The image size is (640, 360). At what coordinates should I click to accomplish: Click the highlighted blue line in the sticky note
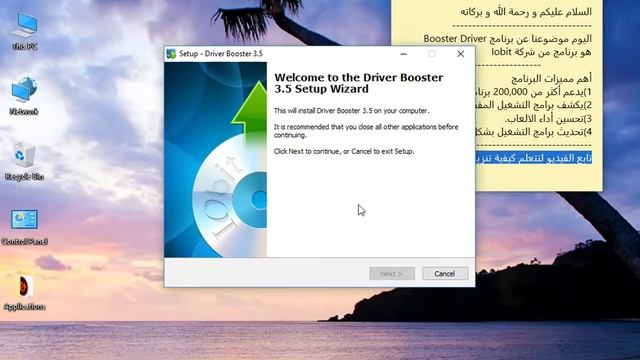534,158
